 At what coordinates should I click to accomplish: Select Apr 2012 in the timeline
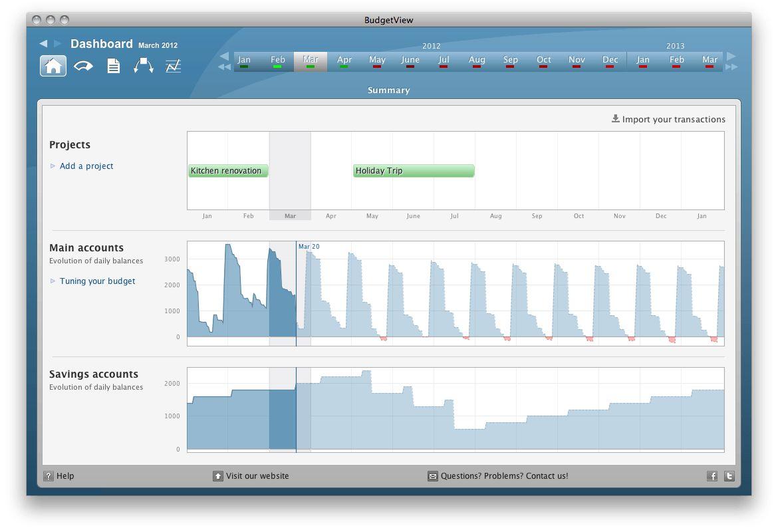coord(344,61)
